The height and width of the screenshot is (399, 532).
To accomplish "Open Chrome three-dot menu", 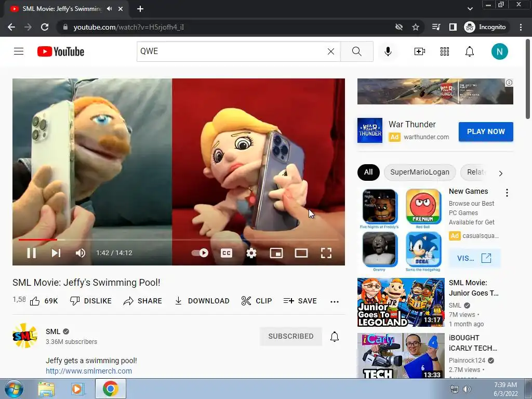I will coord(521,27).
